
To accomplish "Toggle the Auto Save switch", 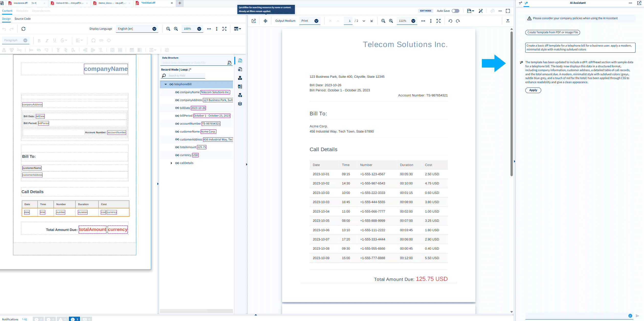I will tap(455, 11).
